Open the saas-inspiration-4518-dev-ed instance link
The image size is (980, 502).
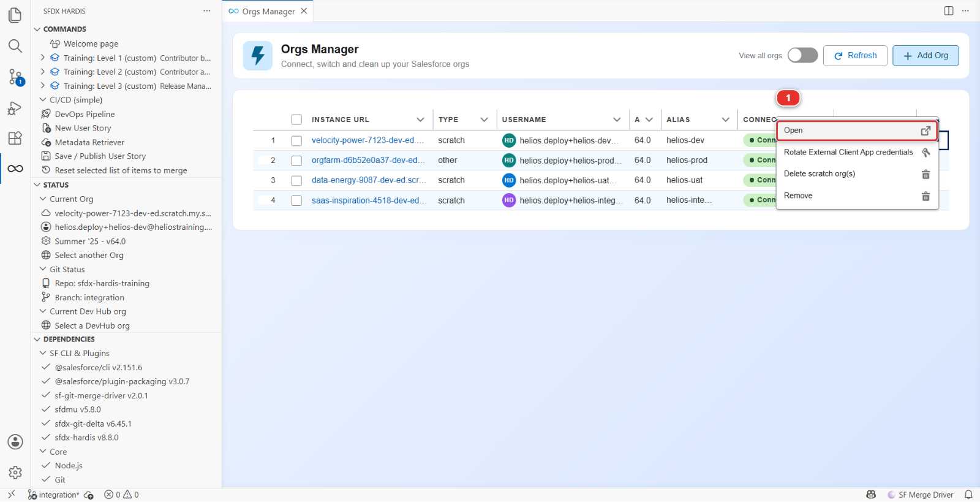pos(369,200)
